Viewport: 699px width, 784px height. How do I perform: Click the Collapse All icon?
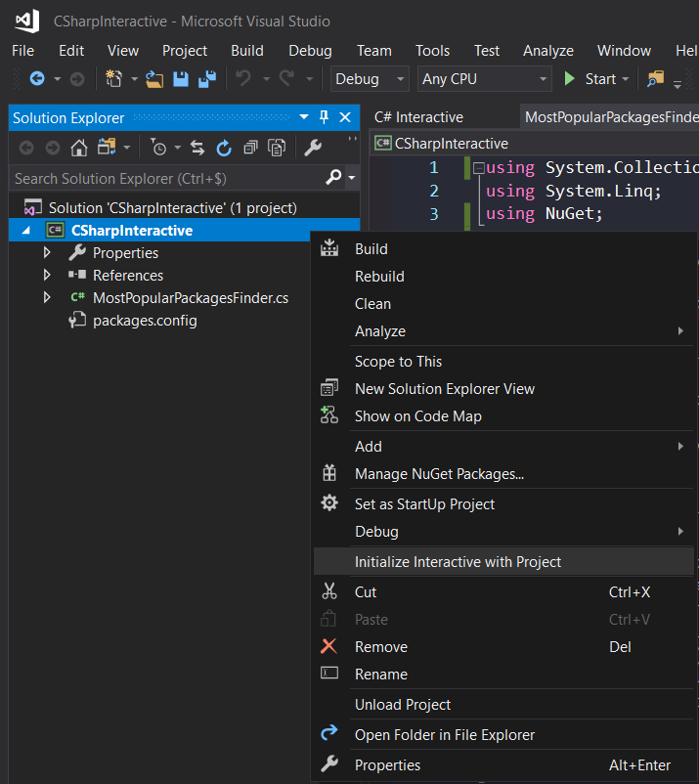250,148
